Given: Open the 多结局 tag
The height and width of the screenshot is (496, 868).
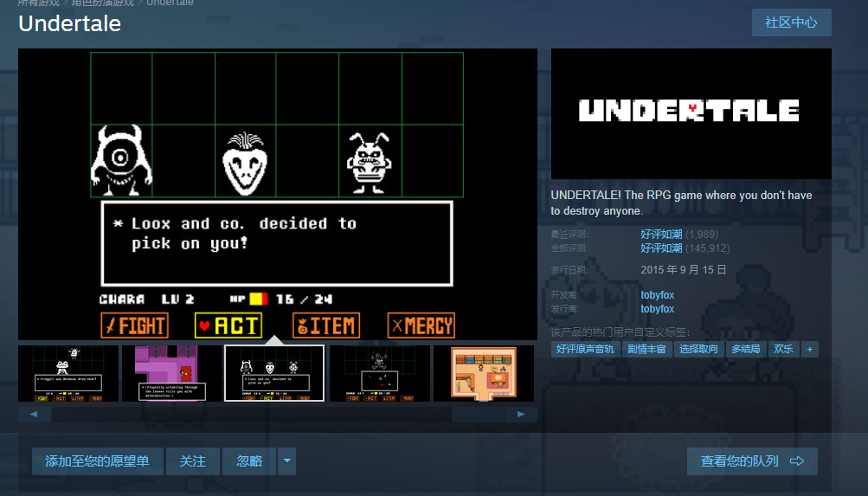Looking at the screenshot, I should click(x=746, y=349).
